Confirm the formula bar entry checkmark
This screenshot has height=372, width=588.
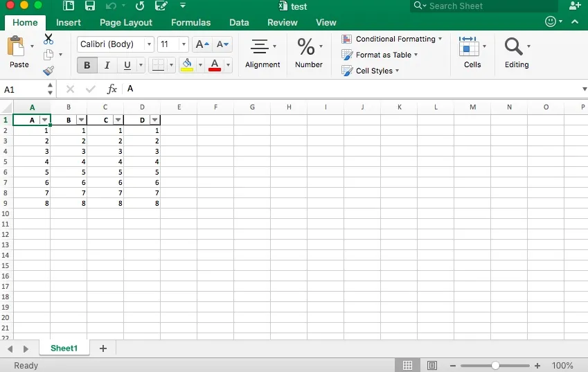[90, 89]
